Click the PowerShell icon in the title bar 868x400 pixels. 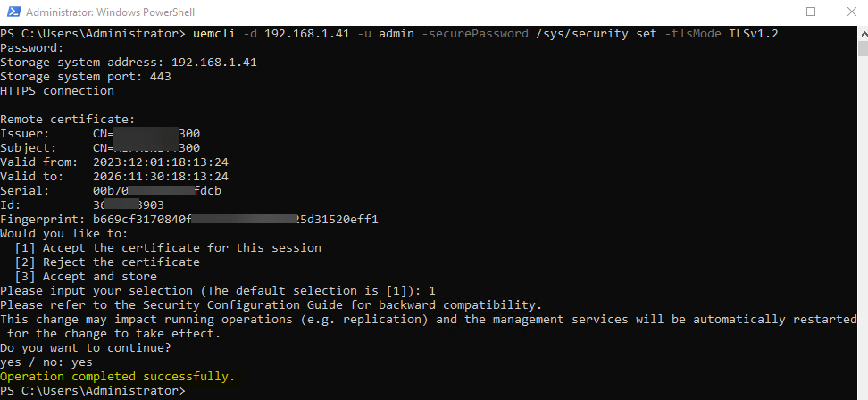(x=13, y=12)
